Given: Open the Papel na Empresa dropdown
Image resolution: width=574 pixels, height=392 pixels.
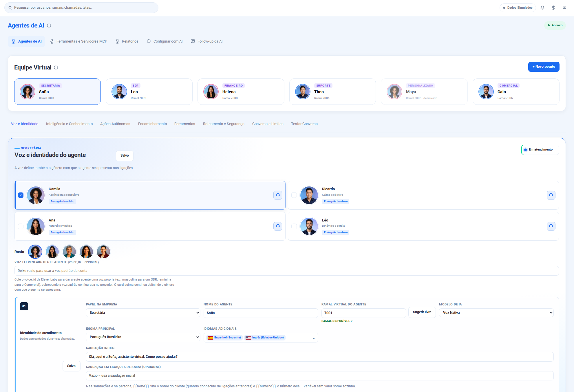Looking at the screenshot, I should (143, 313).
